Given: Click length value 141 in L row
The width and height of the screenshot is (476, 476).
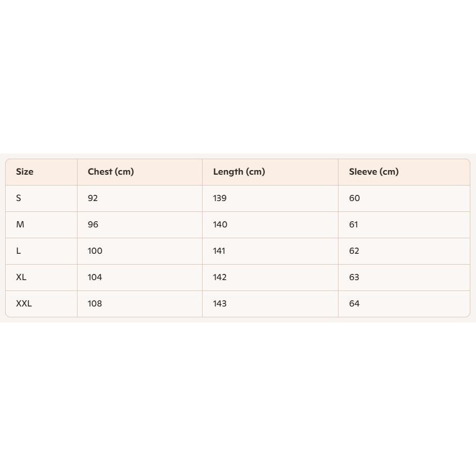Looking at the screenshot, I should [219, 251].
